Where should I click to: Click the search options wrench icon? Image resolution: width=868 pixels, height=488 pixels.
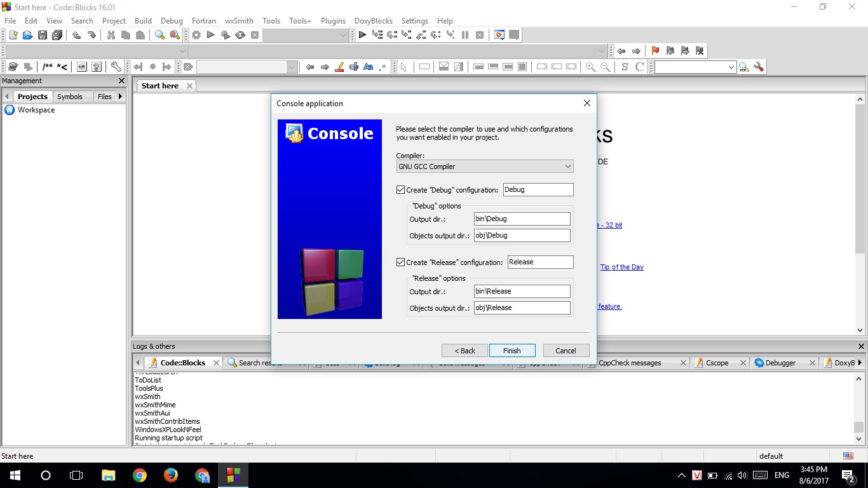758,67
